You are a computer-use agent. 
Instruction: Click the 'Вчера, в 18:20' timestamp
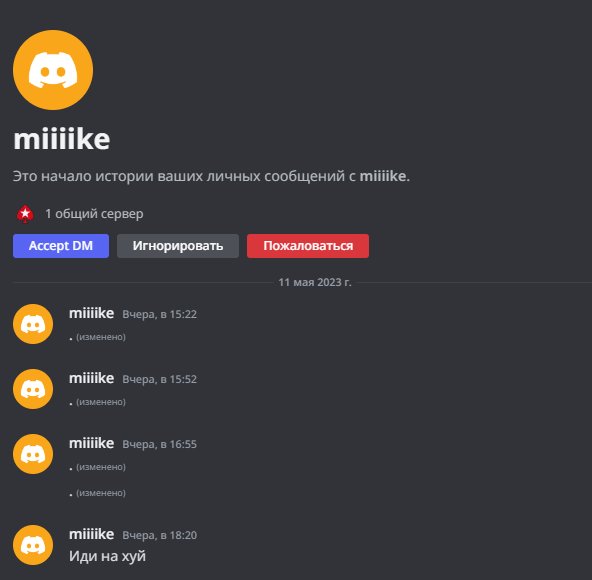point(159,535)
